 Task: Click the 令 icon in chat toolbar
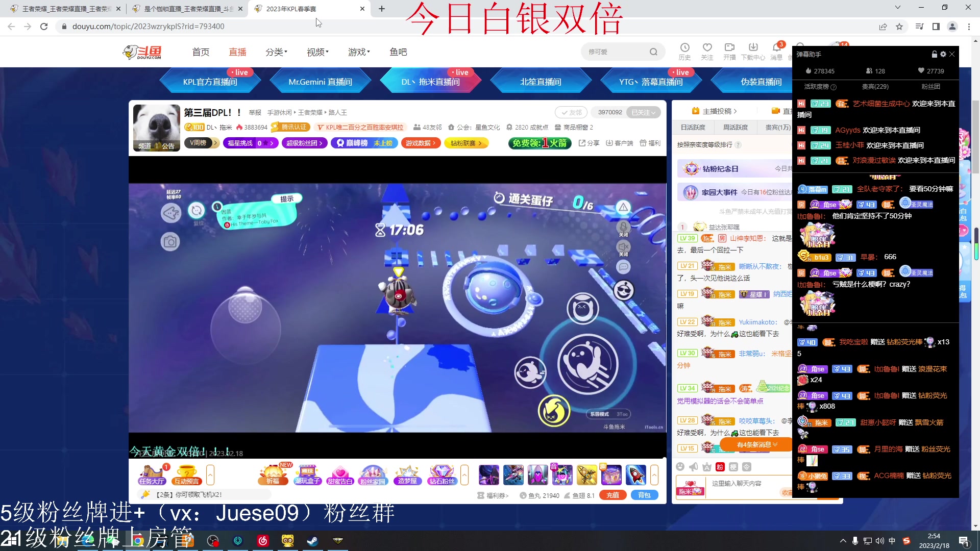(x=747, y=467)
